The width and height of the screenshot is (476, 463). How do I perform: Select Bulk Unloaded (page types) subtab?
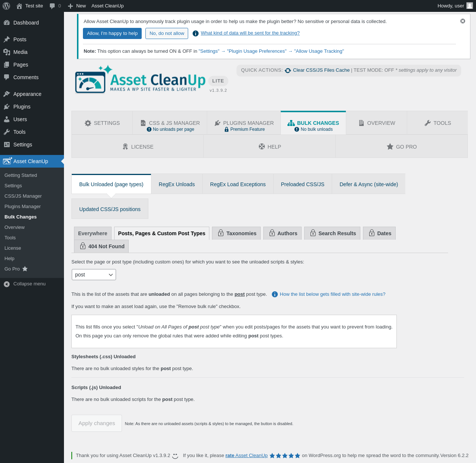tap(111, 184)
